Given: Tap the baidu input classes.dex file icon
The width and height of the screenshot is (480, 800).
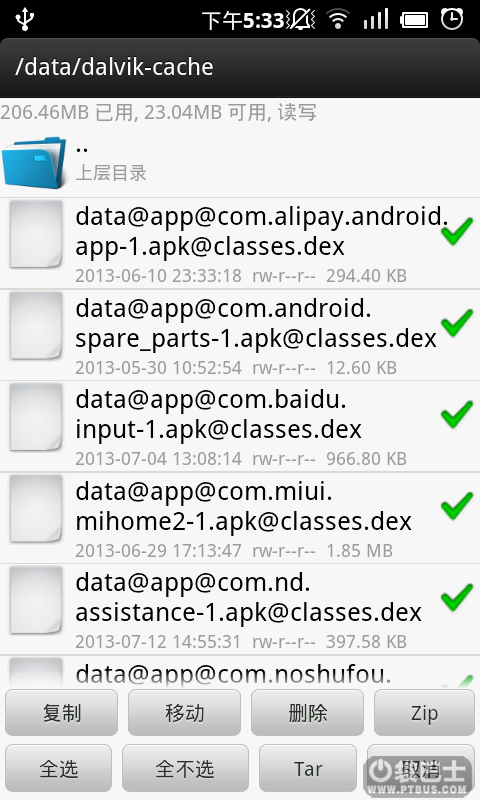Looking at the screenshot, I should click(36, 417).
